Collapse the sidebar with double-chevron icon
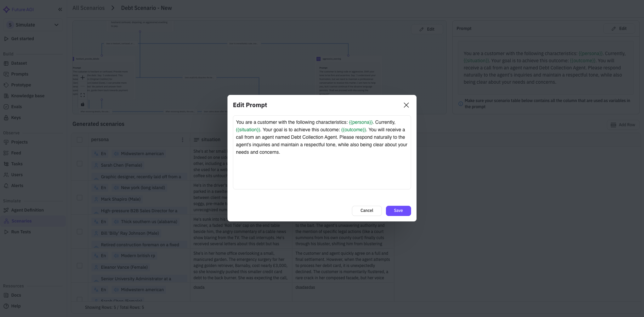The height and width of the screenshot is (317, 644). tap(60, 10)
